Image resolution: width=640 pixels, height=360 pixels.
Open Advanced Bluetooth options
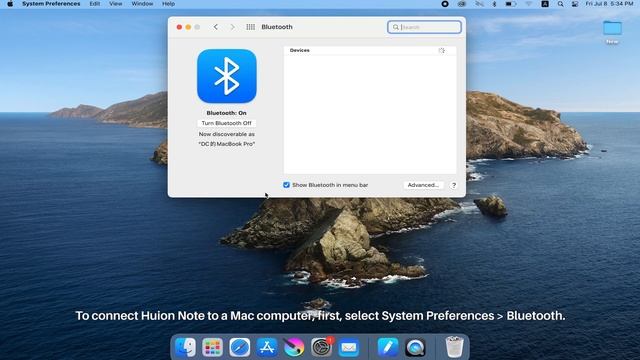pyautogui.click(x=423, y=185)
